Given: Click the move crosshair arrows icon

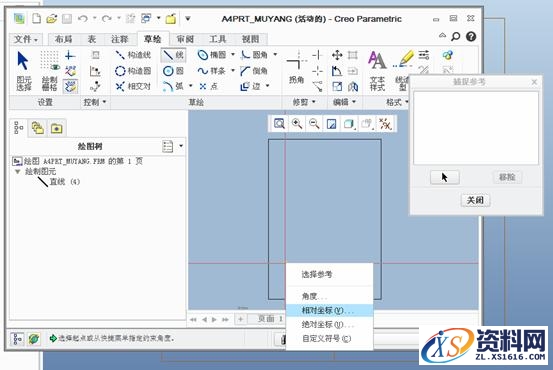Looking at the screenshot, I should [x=337, y=55].
